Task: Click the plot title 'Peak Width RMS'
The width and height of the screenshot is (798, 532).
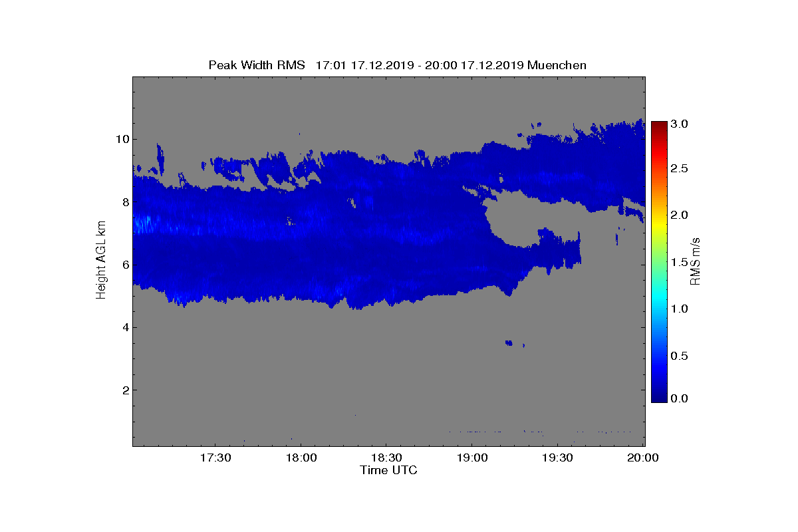Action: point(257,65)
